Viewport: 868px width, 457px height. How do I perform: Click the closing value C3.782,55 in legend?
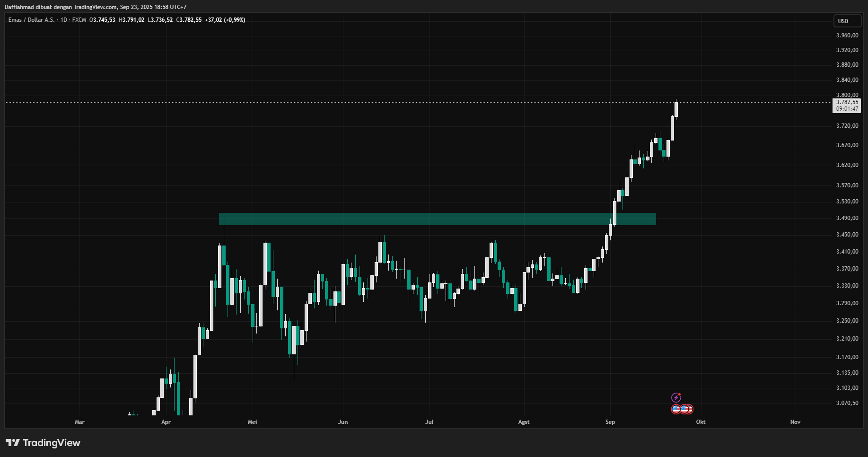(x=189, y=20)
